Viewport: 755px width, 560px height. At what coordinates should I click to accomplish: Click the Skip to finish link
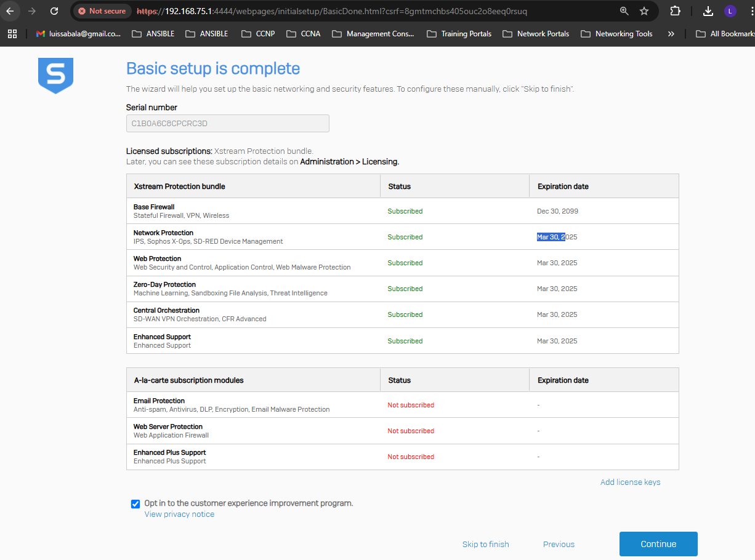[x=485, y=545]
